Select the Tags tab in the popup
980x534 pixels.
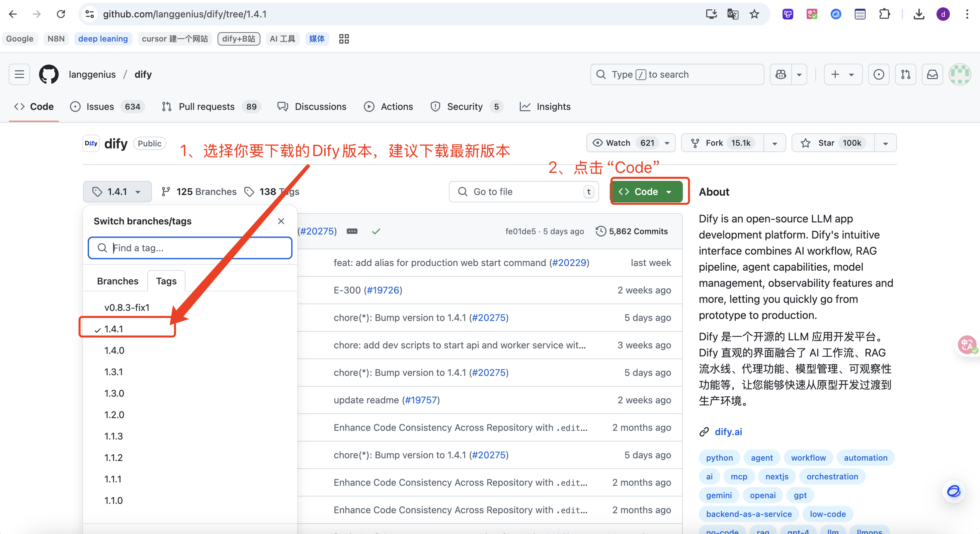[166, 281]
